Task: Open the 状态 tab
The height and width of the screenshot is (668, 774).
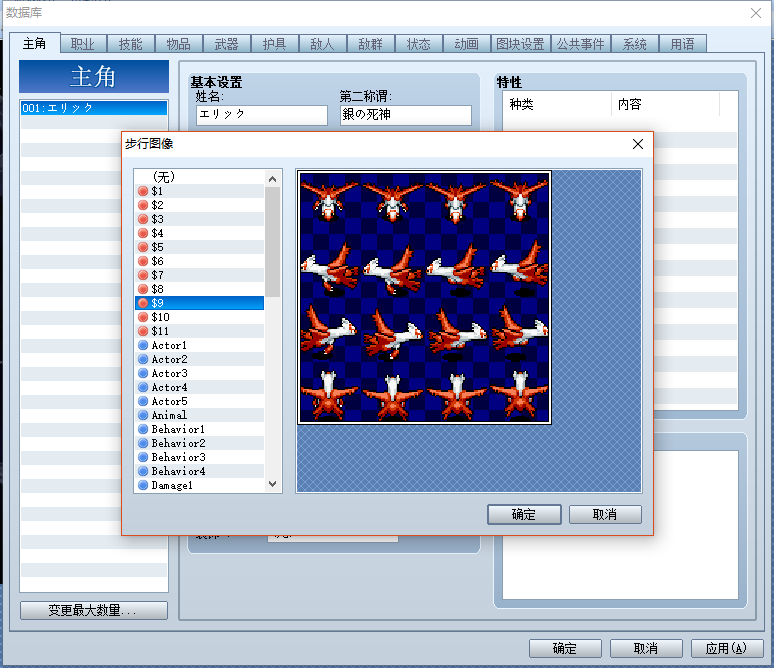Action: point(419,44)
